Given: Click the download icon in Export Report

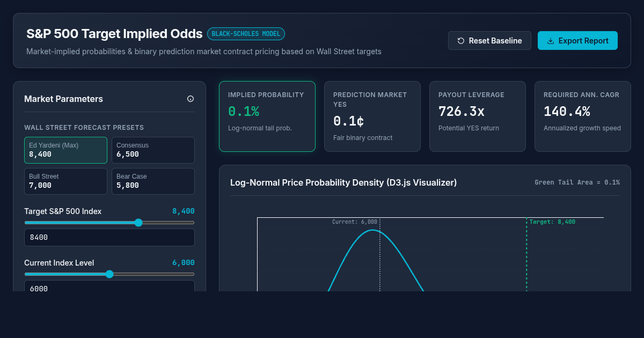Looking at the screenshot, I should (551, 41).
